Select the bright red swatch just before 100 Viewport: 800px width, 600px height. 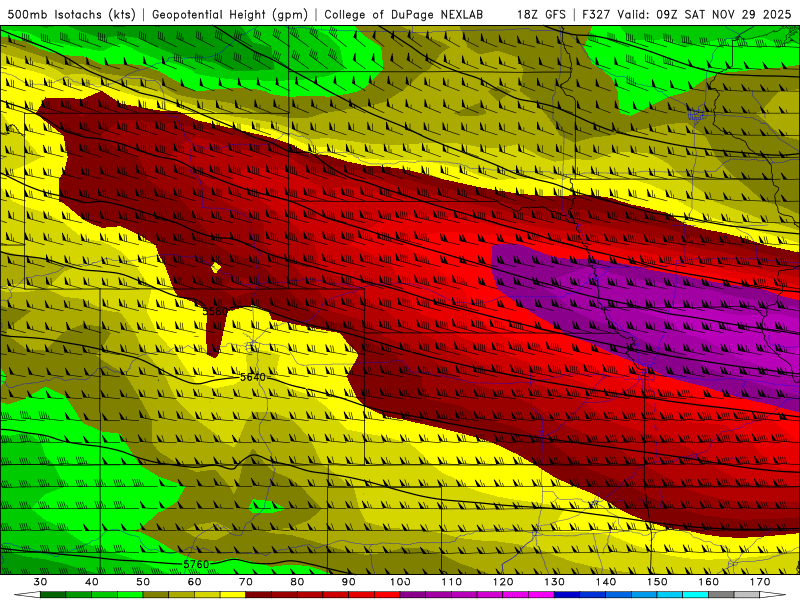(x=387, y=595)
